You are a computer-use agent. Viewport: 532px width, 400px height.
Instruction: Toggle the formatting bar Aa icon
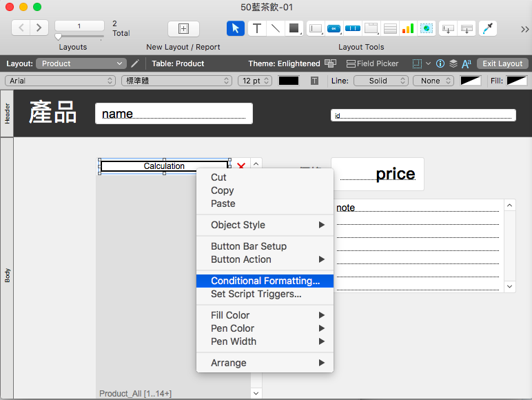click(466, 63)
